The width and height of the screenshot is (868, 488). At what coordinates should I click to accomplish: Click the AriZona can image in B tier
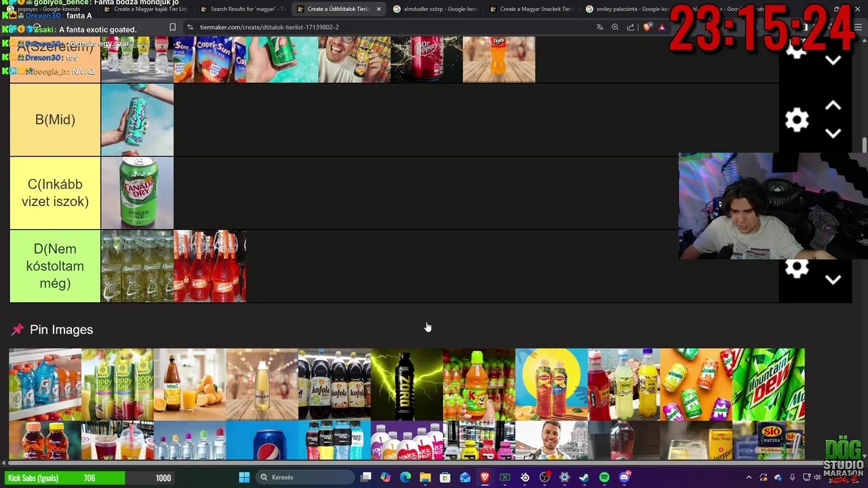click(x=137, y=120)
